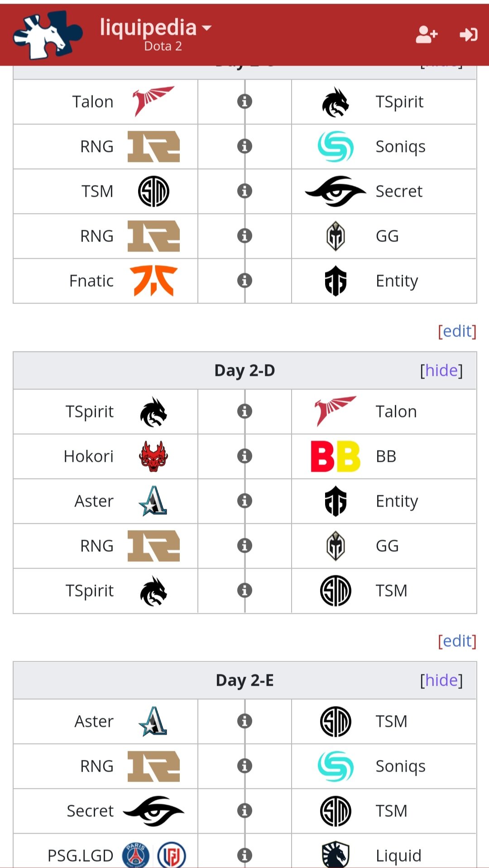Open info for Secret vs TSM match

tap(244, 811)
